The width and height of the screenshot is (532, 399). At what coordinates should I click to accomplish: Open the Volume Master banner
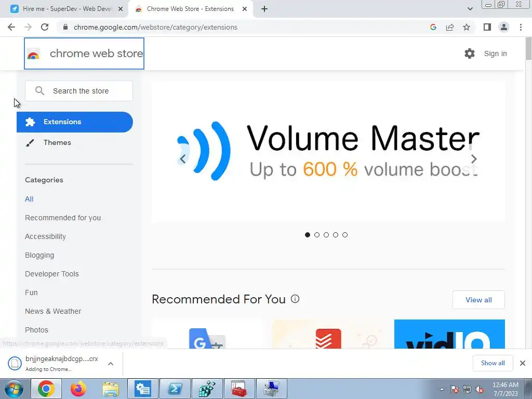[x=328, y=151]
